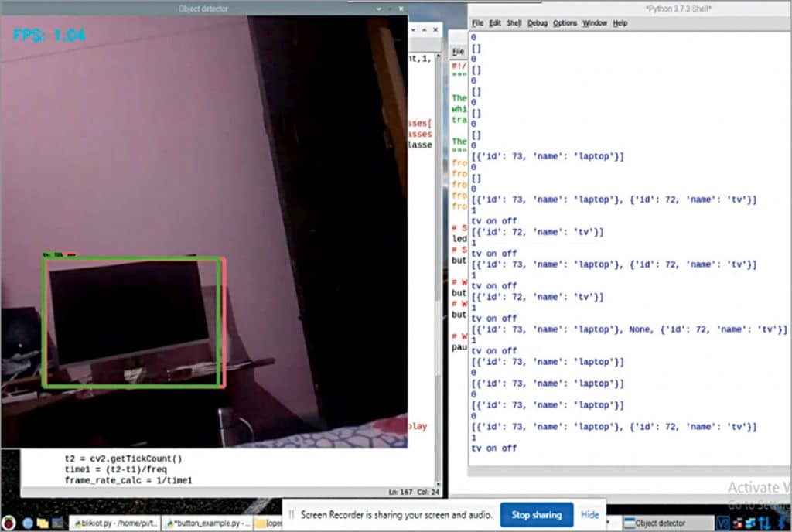This screenshot has width=792, height=532.
Task: Click the Python Shell scrollbar
Action: click(x=787, y=232)
